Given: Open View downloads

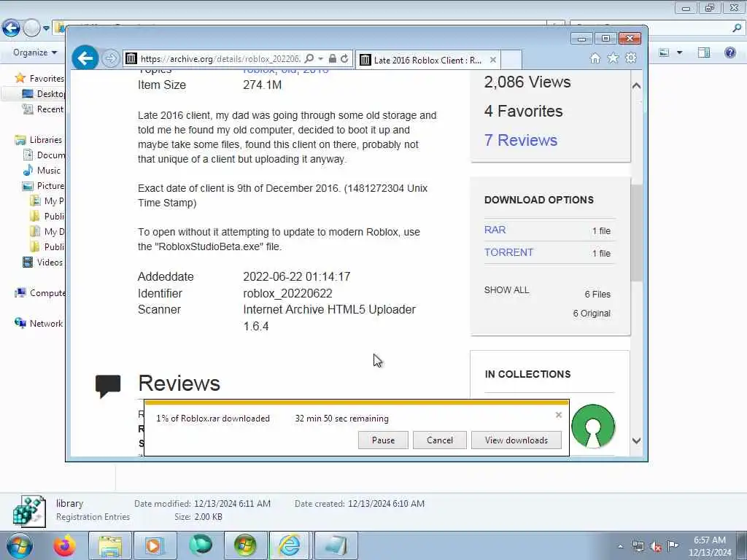Looking at the screenshot, I should tap(516, 440).
